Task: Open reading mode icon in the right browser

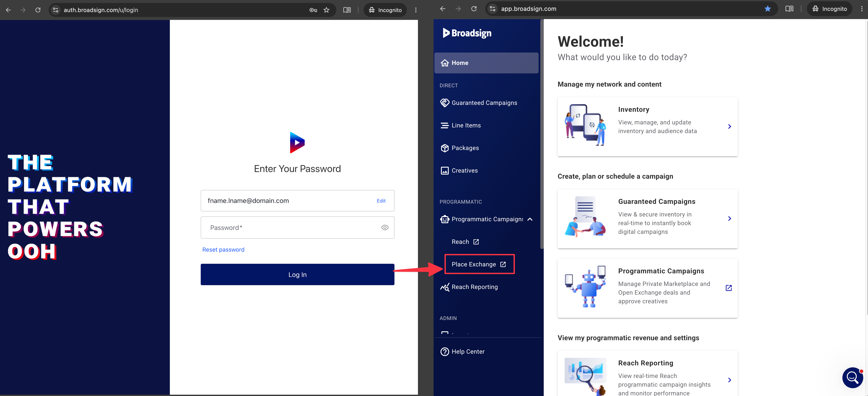Action: tap(789, 9)
